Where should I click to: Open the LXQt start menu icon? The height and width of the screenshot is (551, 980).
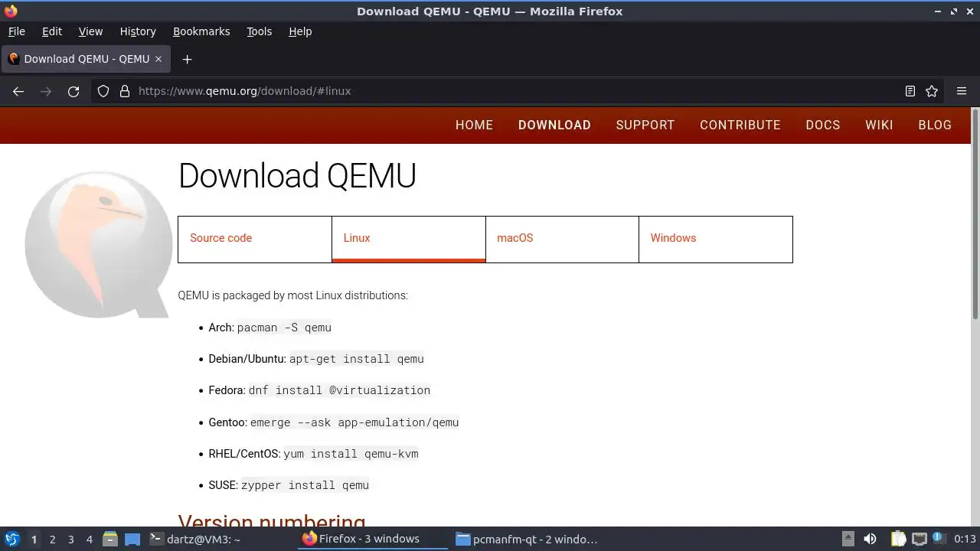click(11, 539)
